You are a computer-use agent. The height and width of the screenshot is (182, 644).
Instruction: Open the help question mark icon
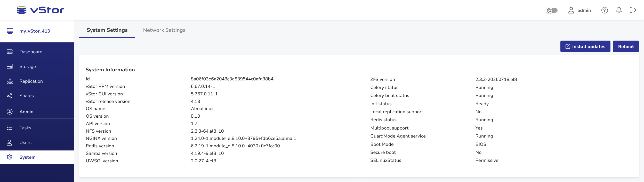coord(605,10)
